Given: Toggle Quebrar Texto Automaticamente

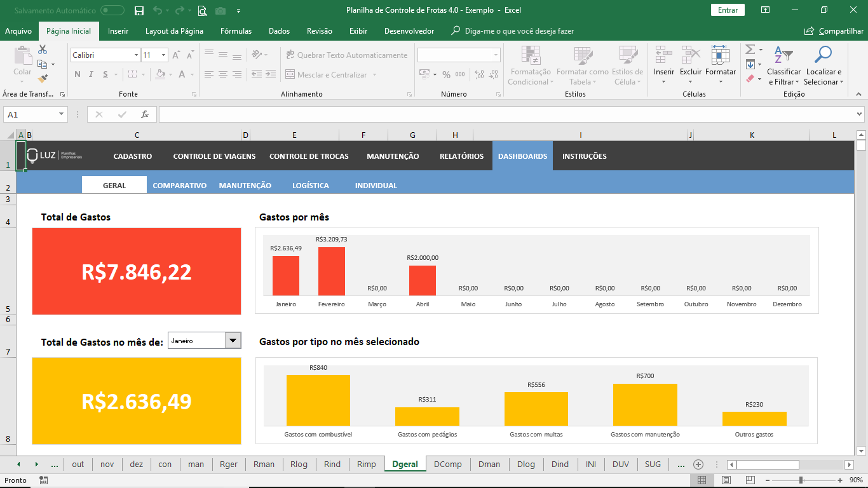Looking at the screenshot, I should [x=346, y=55].
